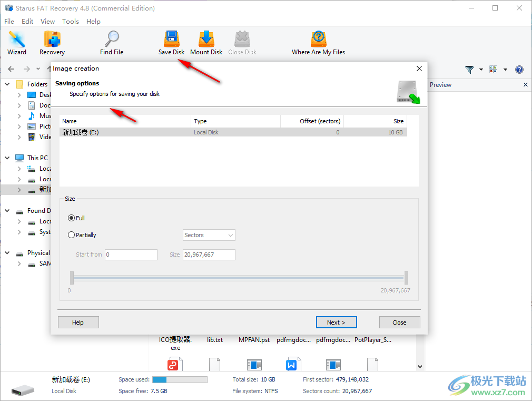Open the Wizard tool
Viewport: 532px width, 401px height.
coord(17,43)
